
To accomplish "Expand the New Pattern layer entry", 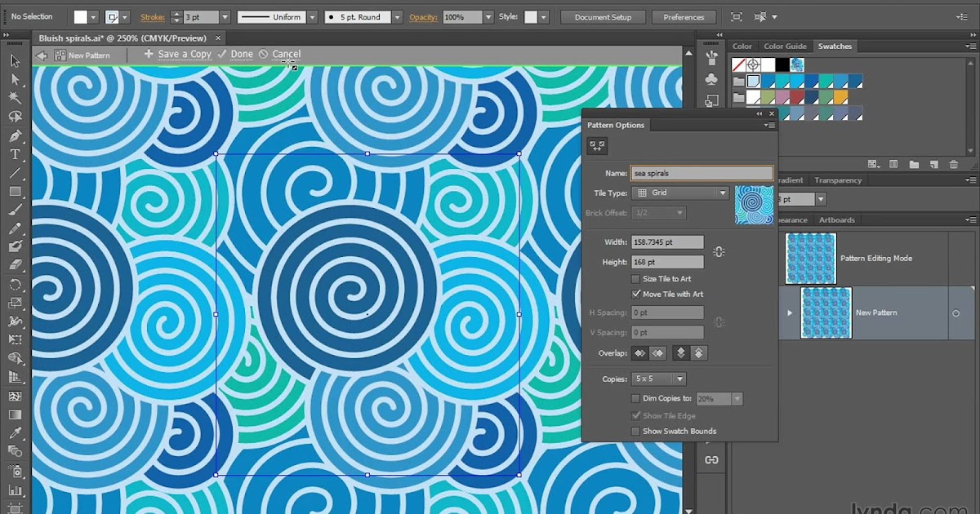I will pos(789,312).
